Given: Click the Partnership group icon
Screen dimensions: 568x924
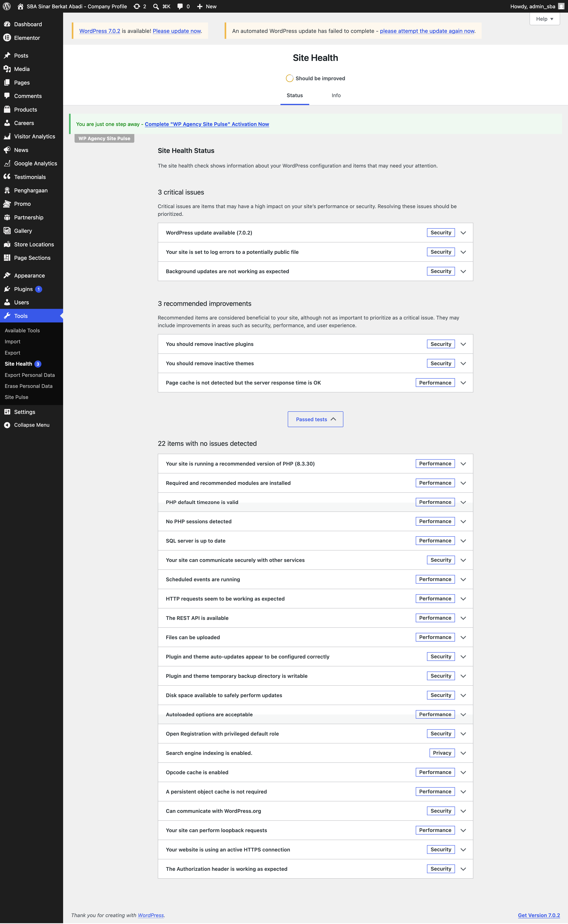Looking at the screenshot, I should click(x=7, y=217).
